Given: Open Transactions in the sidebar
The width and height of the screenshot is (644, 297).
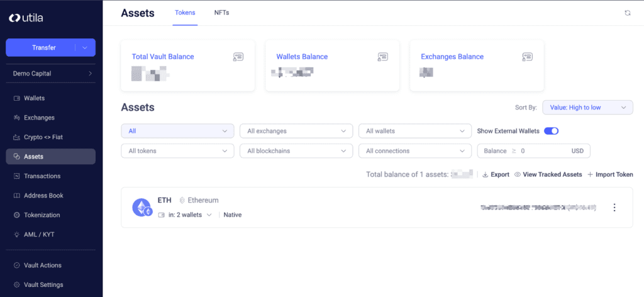Looking at the screenshot, I should pos(50,176).
